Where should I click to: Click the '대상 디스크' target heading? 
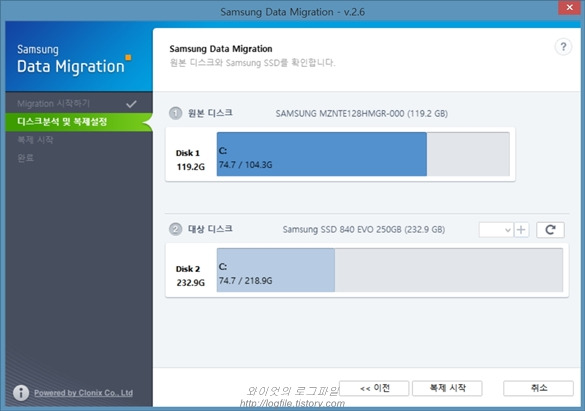click(x=210, y=229)
